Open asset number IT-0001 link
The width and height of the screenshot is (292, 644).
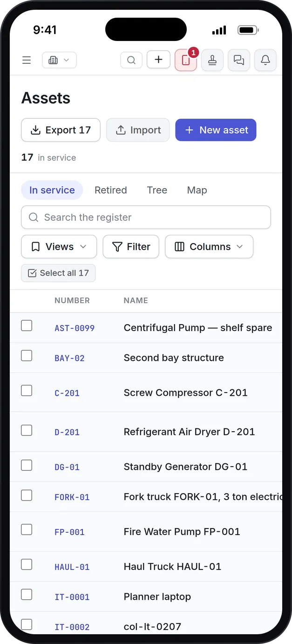tap(72, 597)
